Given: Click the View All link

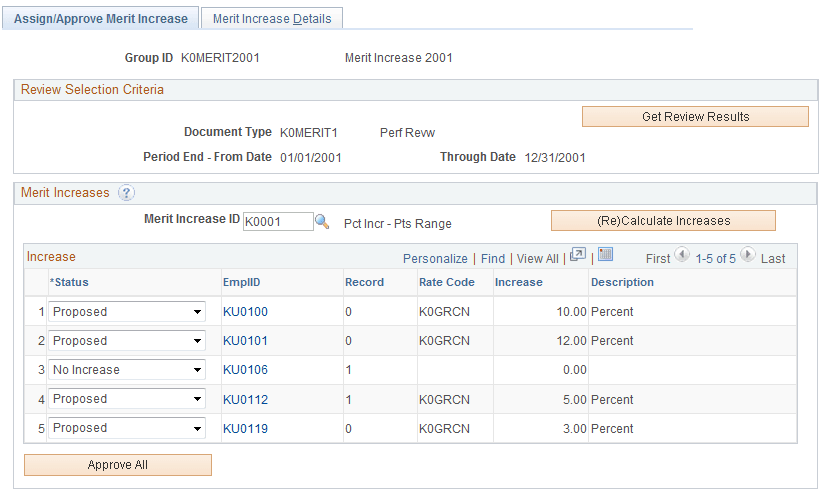Looking at the screenshot, I should coord(538,259).
